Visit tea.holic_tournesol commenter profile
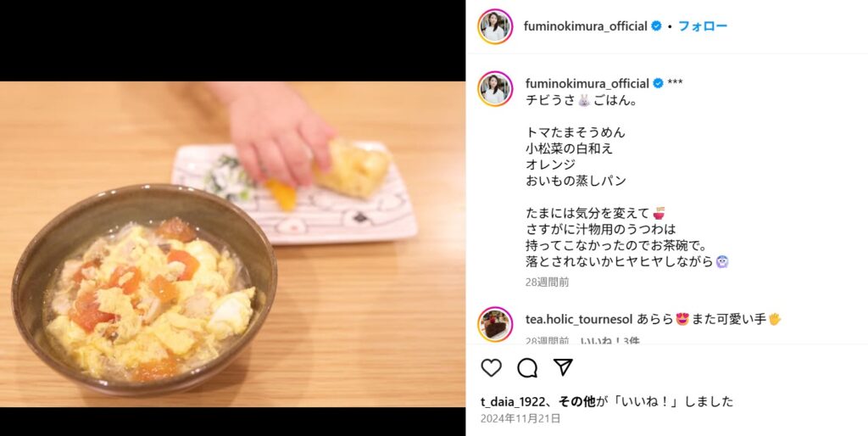This screenshot has width=868, height=436. coord(578,319)
